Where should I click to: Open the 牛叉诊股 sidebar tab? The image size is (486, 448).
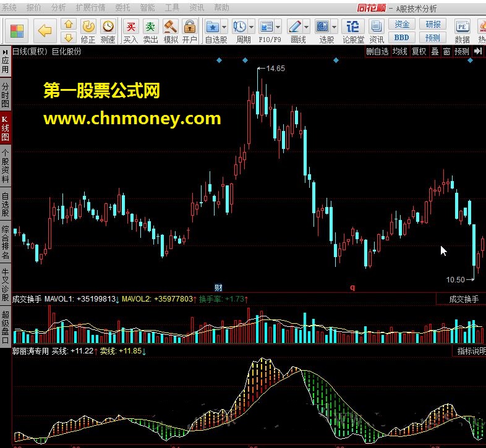click(6, 284)
